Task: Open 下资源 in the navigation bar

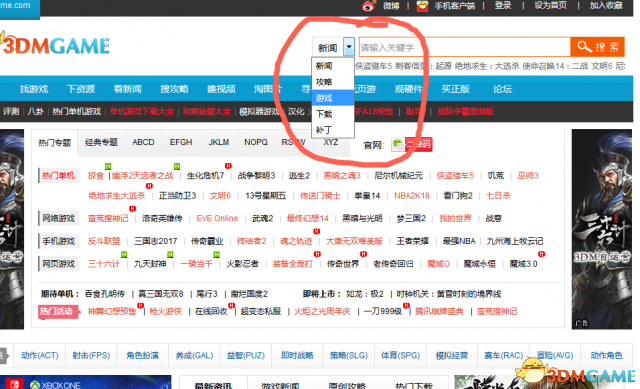Action: pos(81,89)
